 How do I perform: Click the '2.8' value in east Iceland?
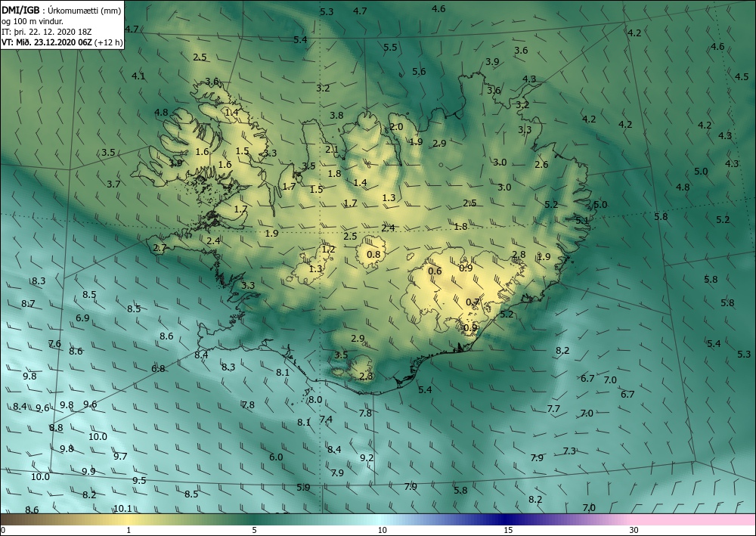(x=519, y=255)
